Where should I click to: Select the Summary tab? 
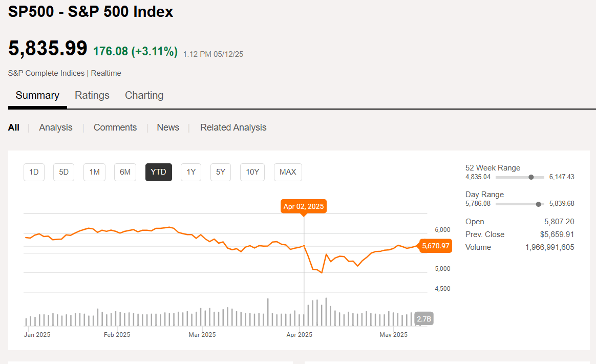tap(37, 95)
